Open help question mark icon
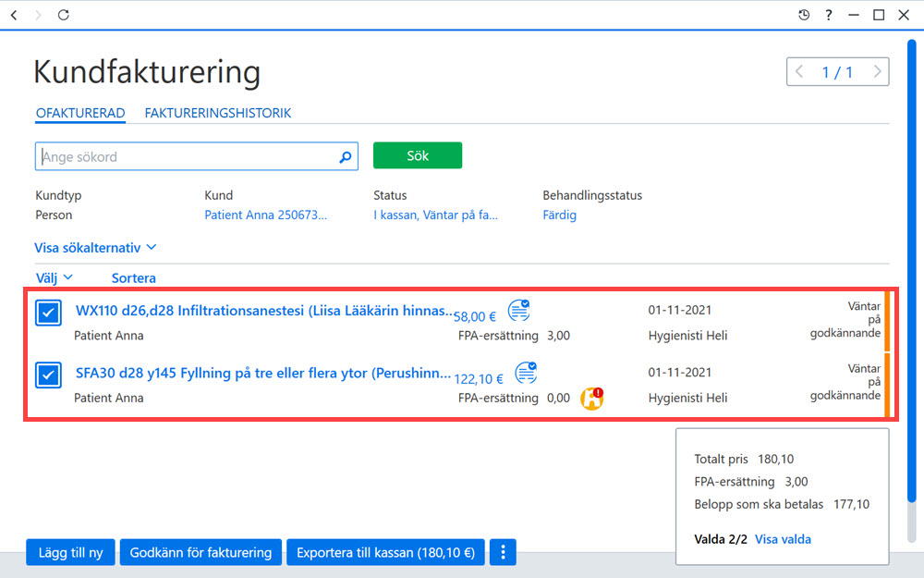Screen dimensions: 924x578 pyautogui.click(x=829, y=15)
